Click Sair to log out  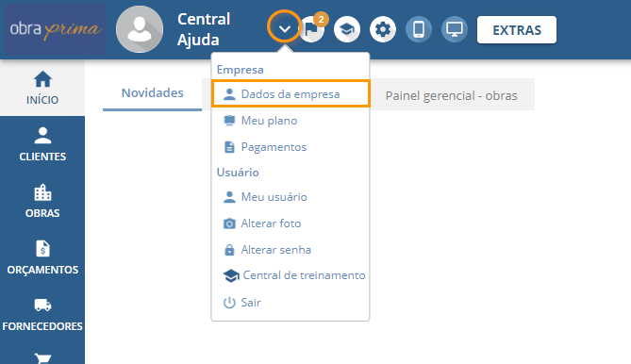[x=291, y=302]
